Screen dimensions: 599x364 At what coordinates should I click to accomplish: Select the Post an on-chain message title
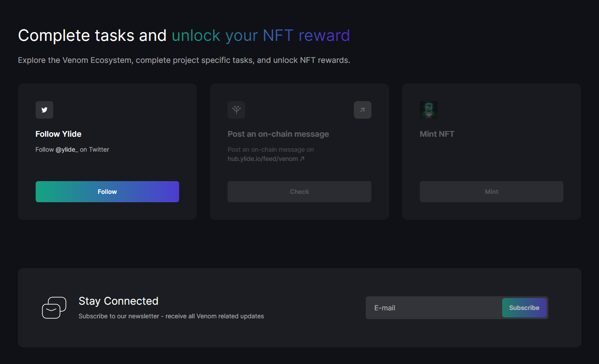pos(278,134)
